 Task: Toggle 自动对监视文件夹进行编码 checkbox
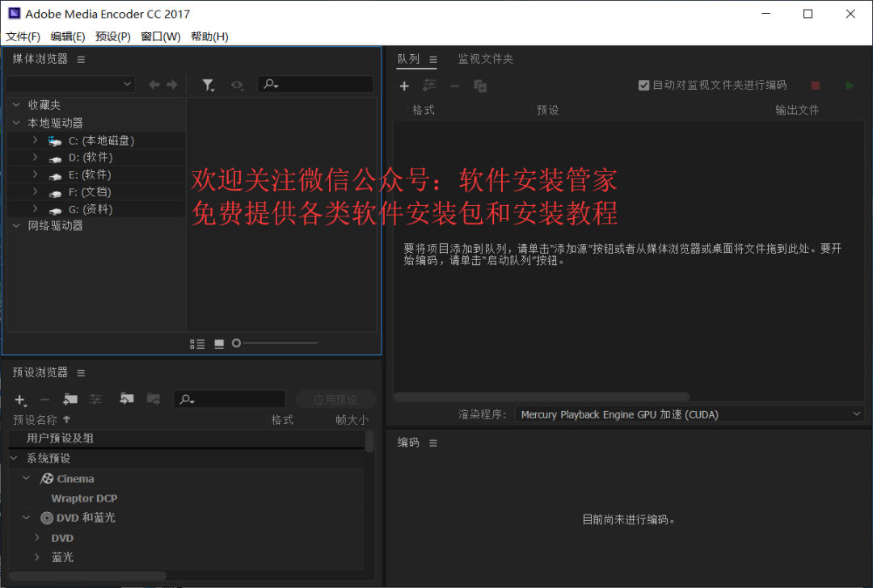644,86
